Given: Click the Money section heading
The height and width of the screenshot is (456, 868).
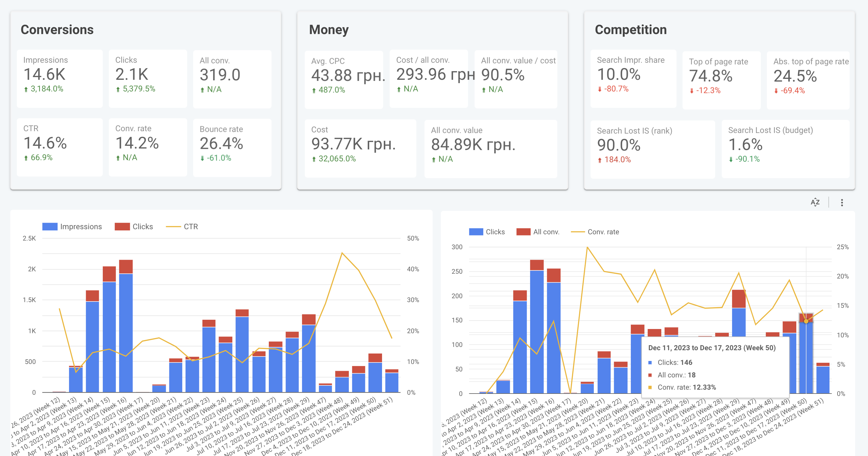Looking at the screenshot, I should point(329,30).
